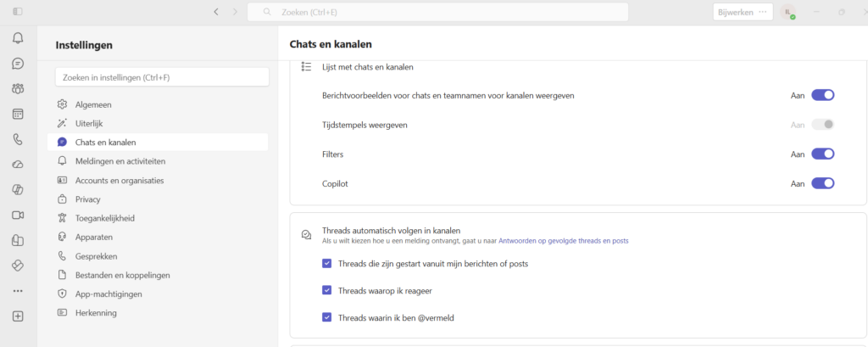
Task: Add an app with the plus icon
Action: click(18, 316)
